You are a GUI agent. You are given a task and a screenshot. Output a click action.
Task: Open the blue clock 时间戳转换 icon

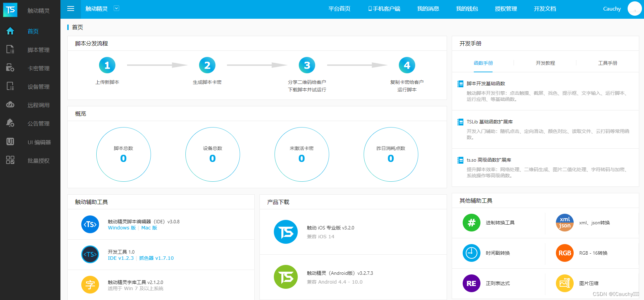pyautogui.click(x=472, y=253)
